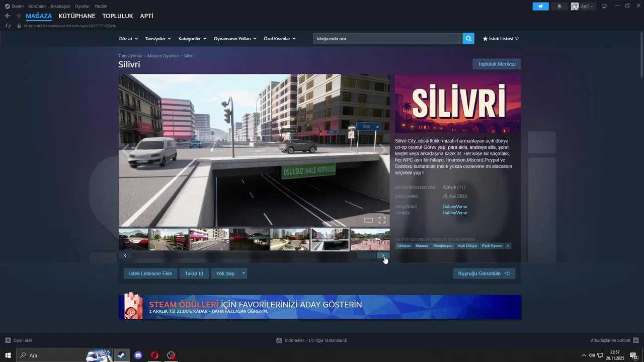Expand Özel Kısımlar dropdown
Viewport: 644px width, 362px height.
click(x=280, y=39)
